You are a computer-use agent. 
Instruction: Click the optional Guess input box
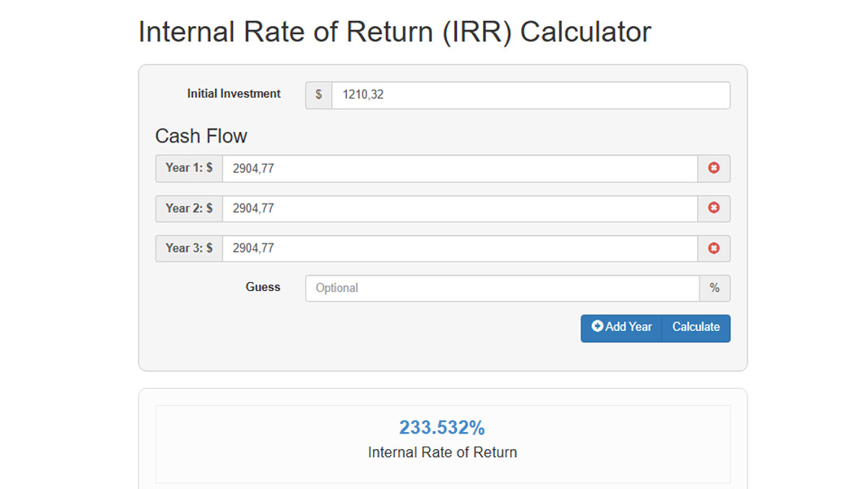502,289
